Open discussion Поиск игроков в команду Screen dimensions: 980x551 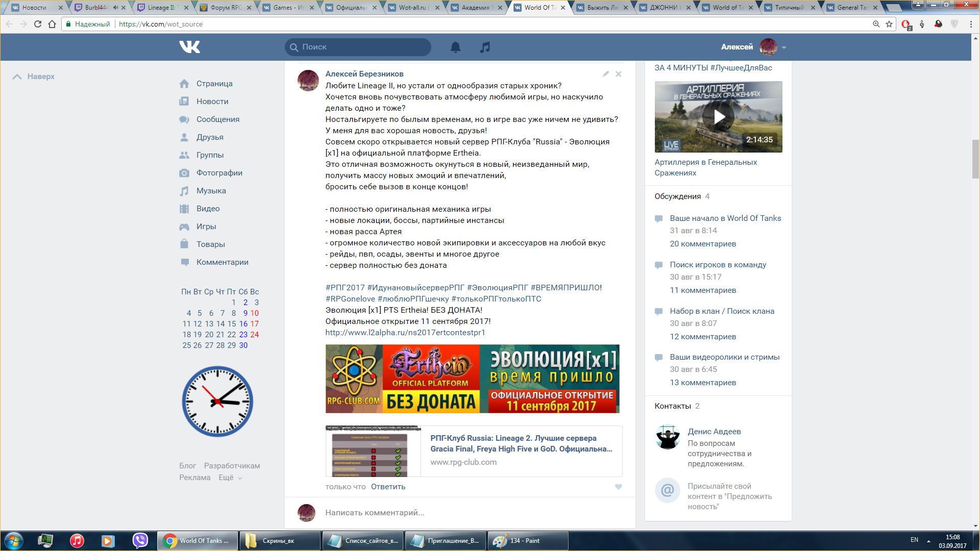[x=718, y=265]
